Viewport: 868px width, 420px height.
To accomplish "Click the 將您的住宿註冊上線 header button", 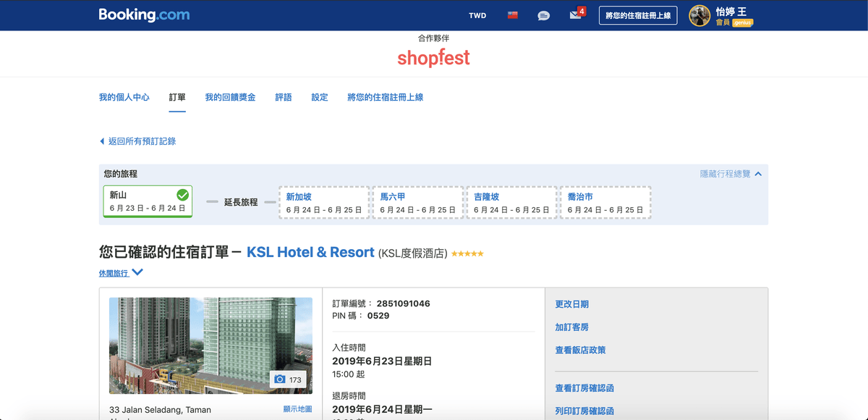I will coord(638,15).
